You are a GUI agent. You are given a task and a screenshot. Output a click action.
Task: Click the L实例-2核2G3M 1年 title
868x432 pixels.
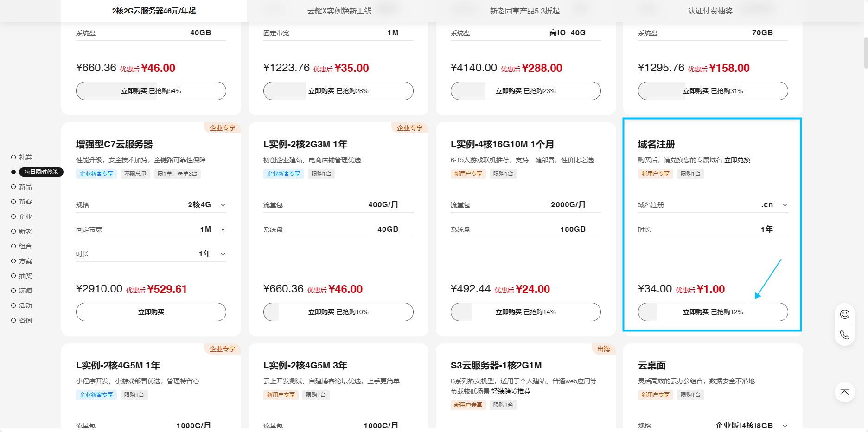[305, 144]
